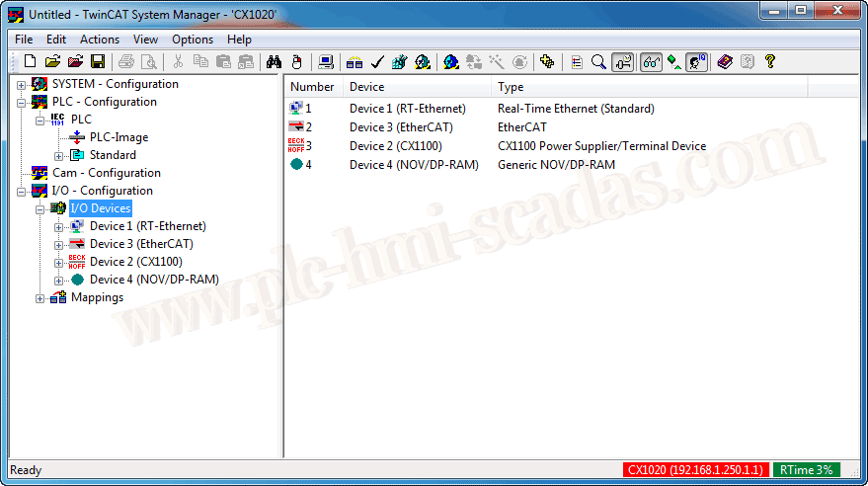
Task: Select Device 2 (CX1100) row in list
Action: (x=395, y=146)
